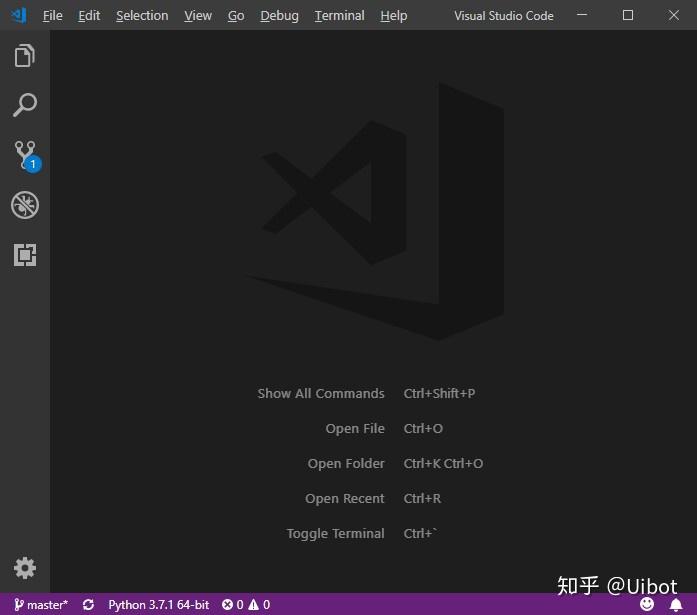
Task: Maximize the Visual Studio Code window
Action: 628,15
